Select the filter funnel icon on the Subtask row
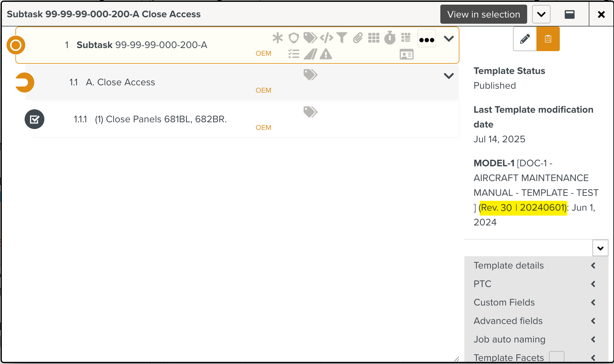 342,38
